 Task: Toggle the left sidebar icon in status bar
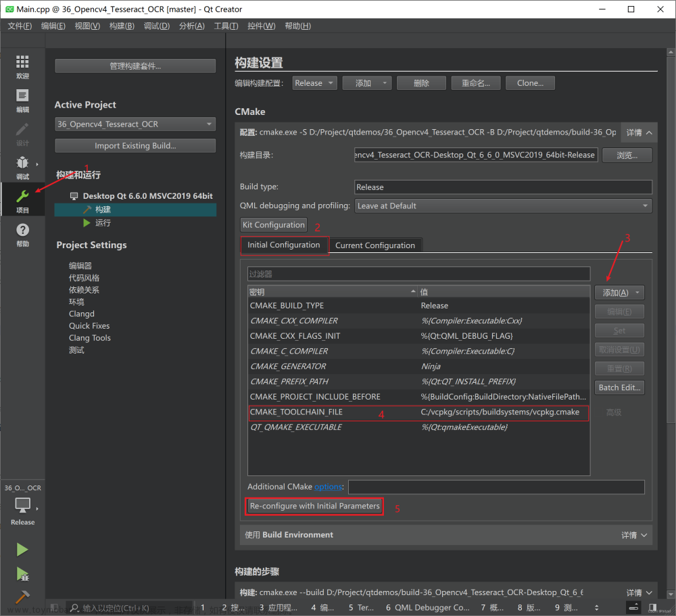pyautogui.click(x=55, y=608)
